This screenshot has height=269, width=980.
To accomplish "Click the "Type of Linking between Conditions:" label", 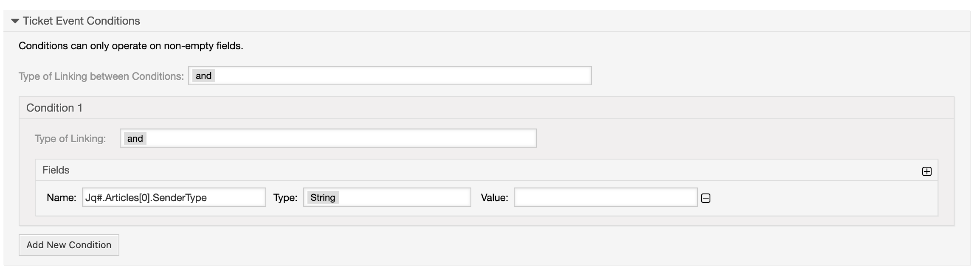I will click(101, 76).
